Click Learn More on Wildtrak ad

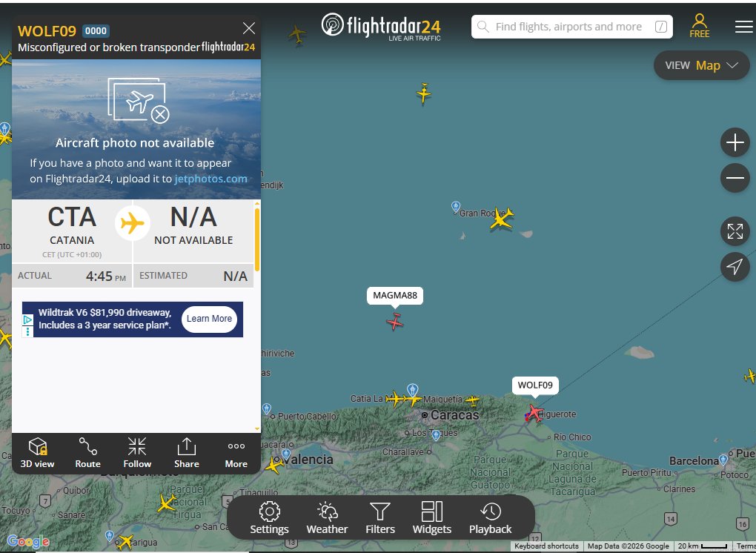coord(209,319)
